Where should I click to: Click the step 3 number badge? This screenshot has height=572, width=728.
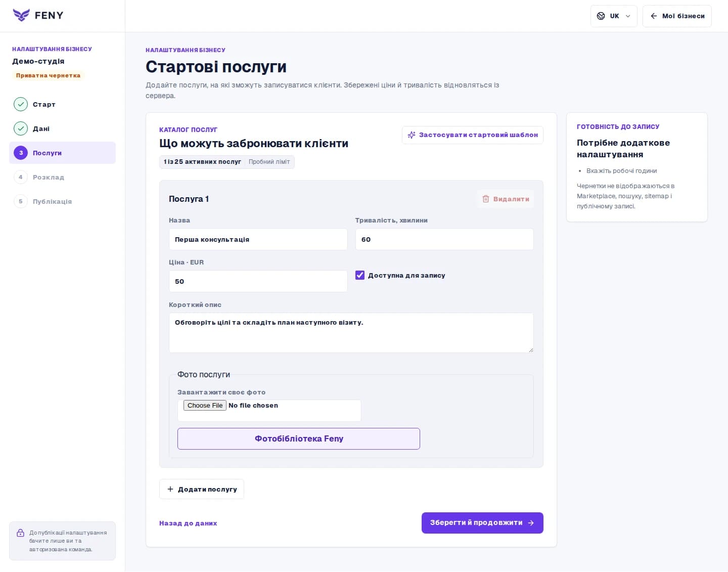pyautogui.click(x=21, y=153)
